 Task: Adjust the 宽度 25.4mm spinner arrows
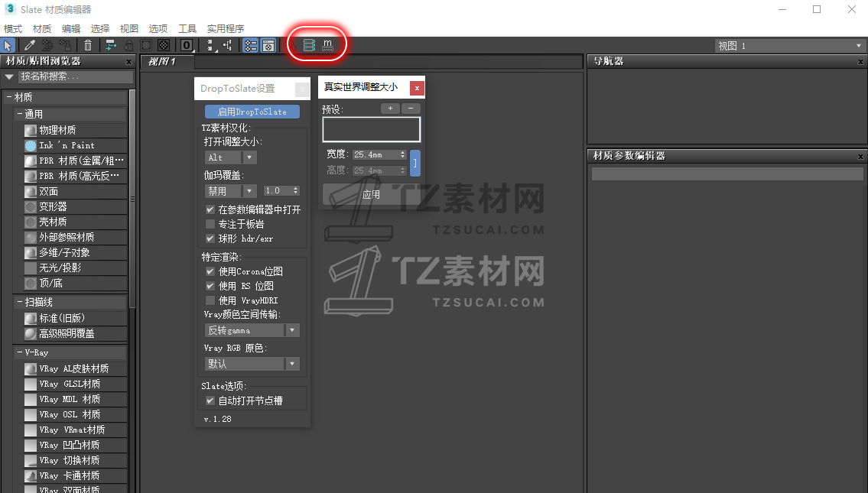pyautogui.click(x=403, y=155)
